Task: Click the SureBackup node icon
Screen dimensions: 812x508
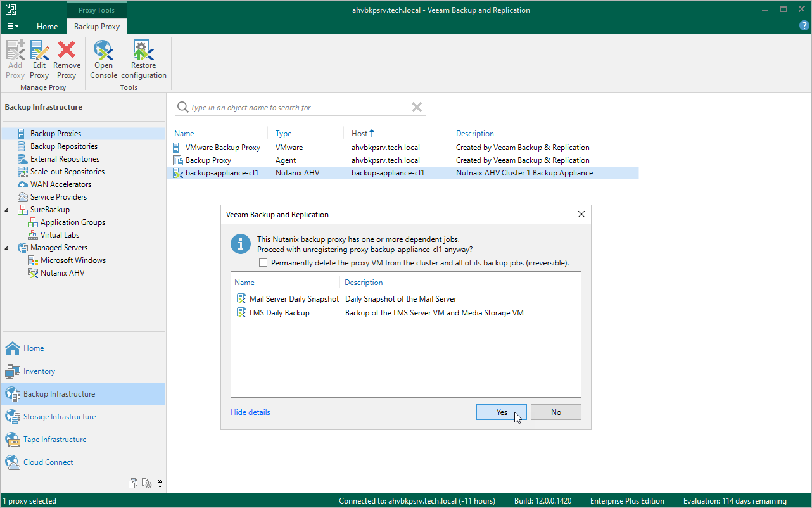Action: point(22,210)
